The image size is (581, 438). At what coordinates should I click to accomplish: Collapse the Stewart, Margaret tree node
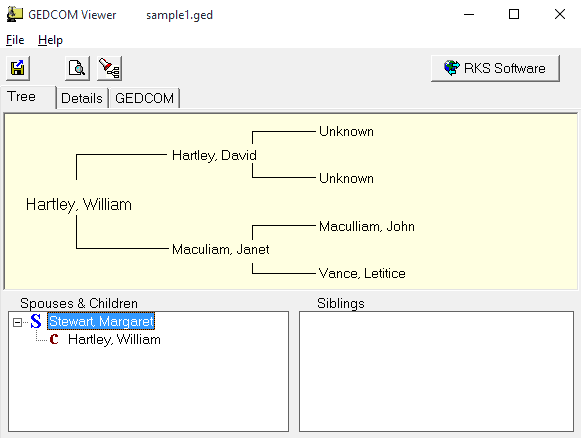17,322
